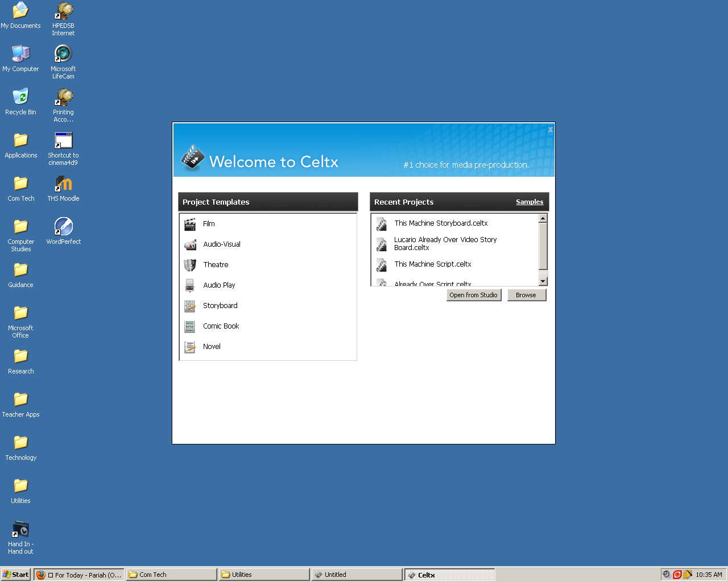728x582 pixels.
Task: Open THS Moodle shortcut
Action: (63, 183)
